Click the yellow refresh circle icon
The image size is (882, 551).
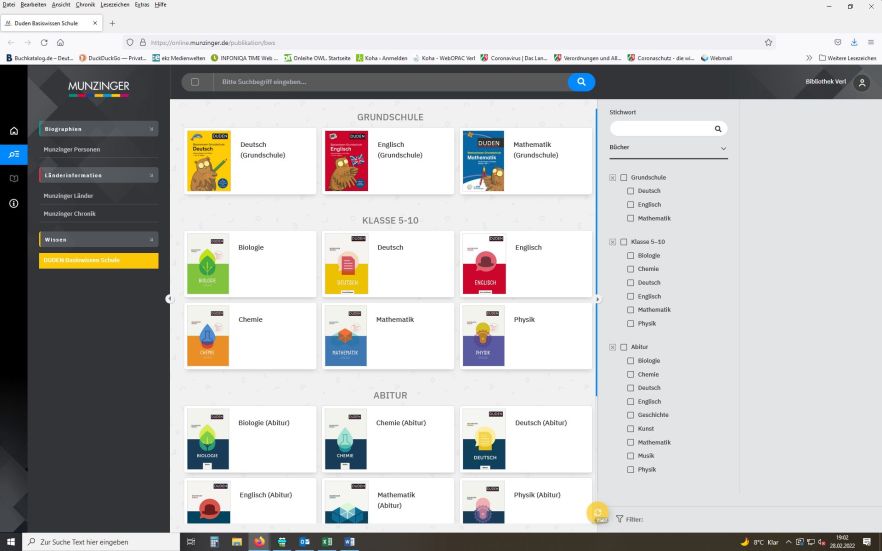click(598, 513)
